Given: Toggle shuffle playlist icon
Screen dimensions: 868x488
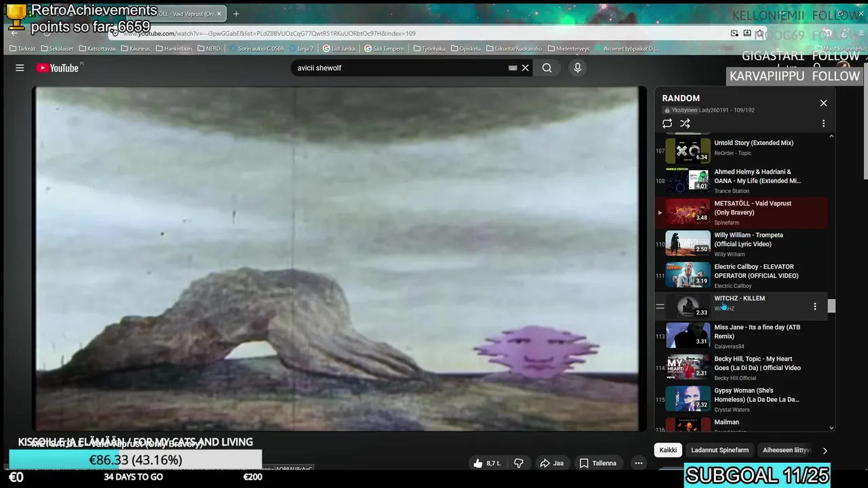Looking at the screenshot, I should 685,123.
